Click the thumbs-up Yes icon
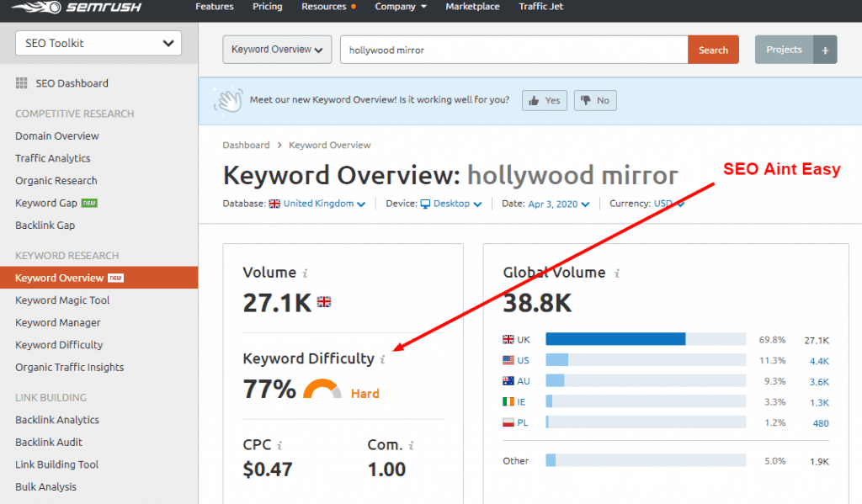This screenshot has height=504, width=862. click(532, 100)
